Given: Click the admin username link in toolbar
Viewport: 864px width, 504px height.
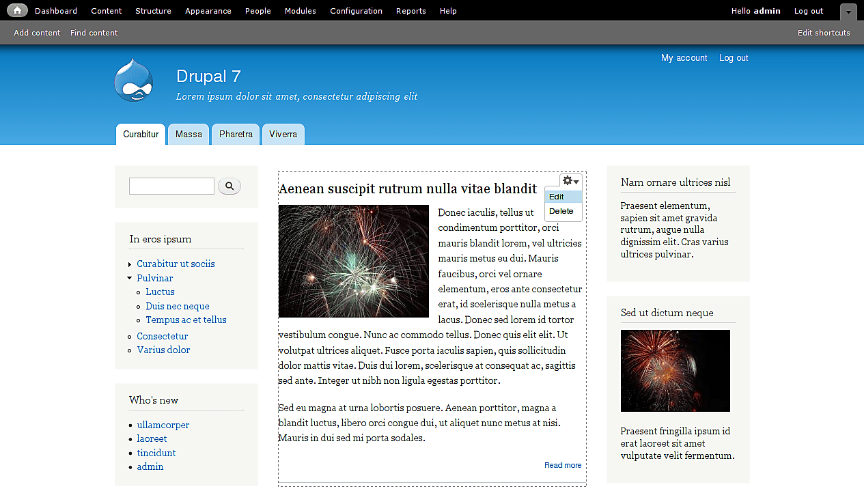Looking at the screenshot, I should tap(767, 11).
